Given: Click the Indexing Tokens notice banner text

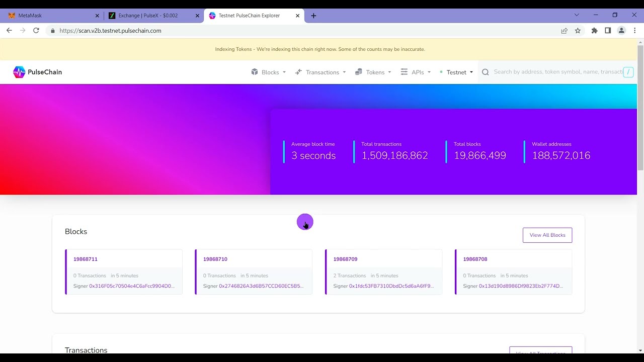Looking at the screenshot, I should coord(320,49).
